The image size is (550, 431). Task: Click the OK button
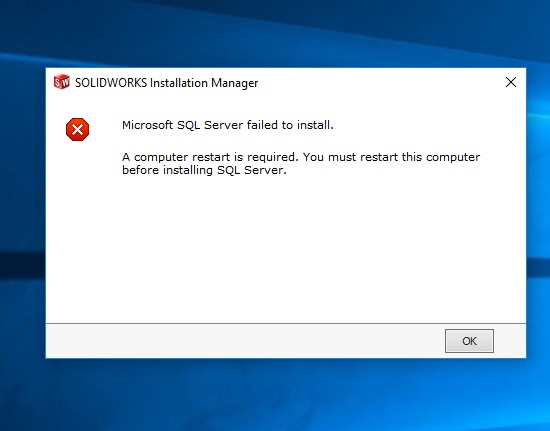click(x=469, y=341)
